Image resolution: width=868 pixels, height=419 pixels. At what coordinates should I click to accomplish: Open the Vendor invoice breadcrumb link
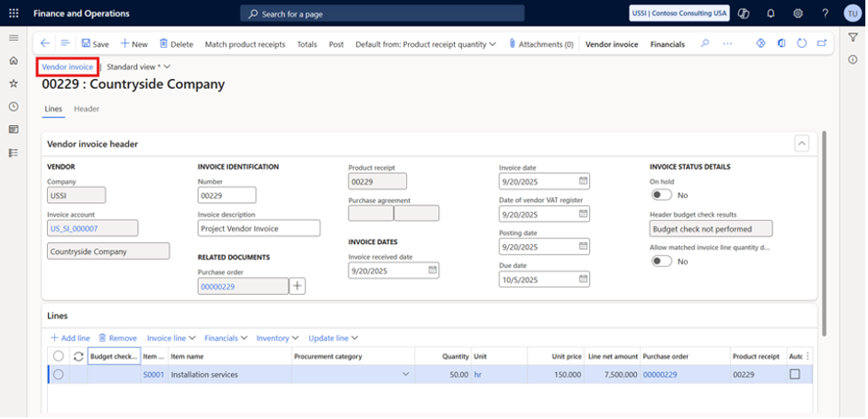click(x=68, y=67)
